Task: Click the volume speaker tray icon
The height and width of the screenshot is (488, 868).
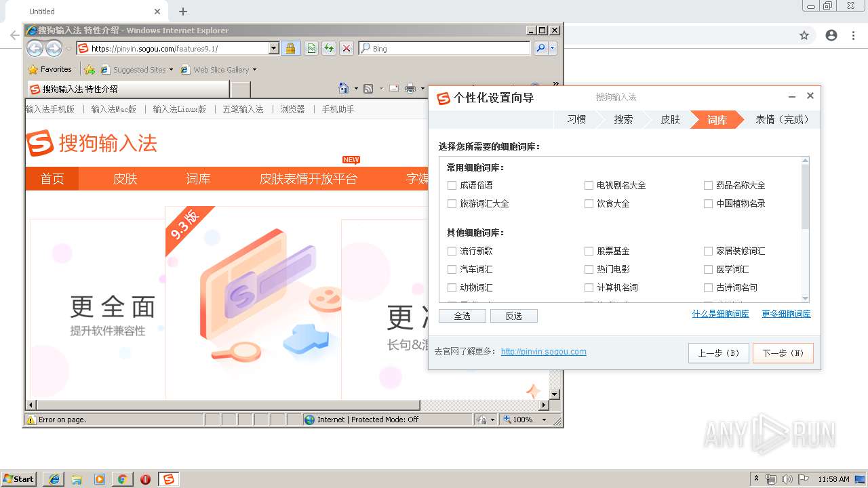Action: tap(787, 479)
